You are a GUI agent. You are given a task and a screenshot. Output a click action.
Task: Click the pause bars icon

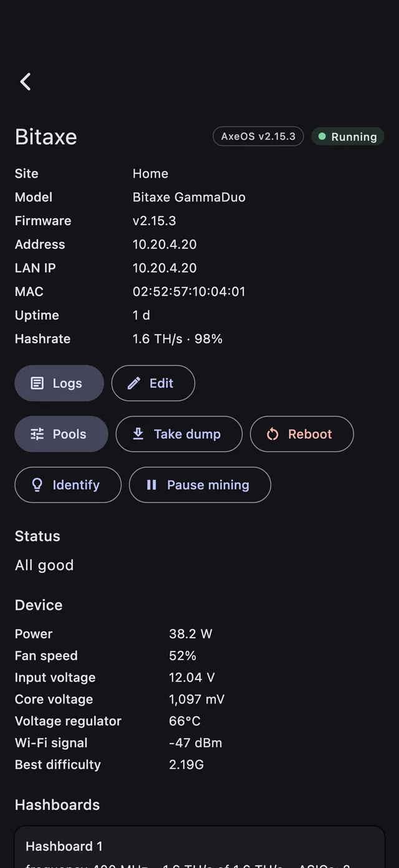click(151, 485)
